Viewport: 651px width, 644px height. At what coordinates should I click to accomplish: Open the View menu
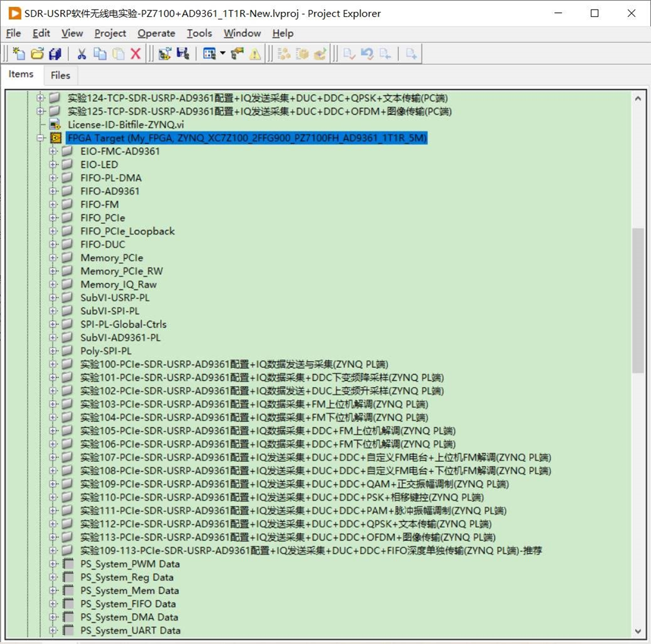coord(72,33)
